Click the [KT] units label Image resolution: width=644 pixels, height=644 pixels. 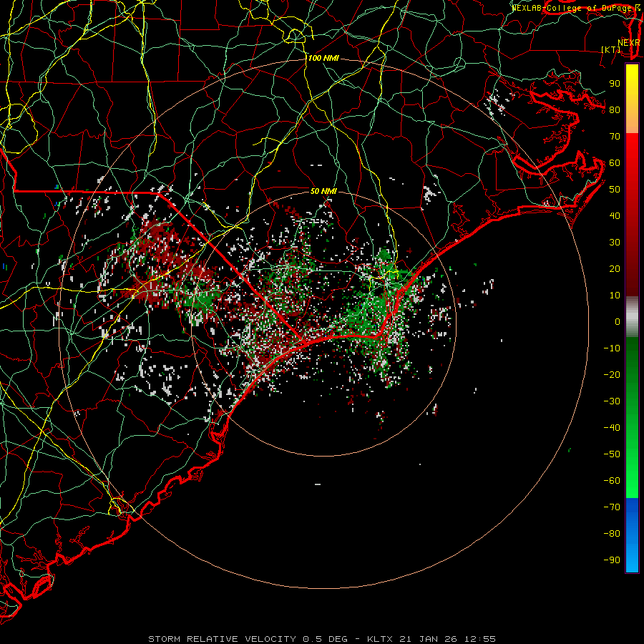tap(610, 49)
